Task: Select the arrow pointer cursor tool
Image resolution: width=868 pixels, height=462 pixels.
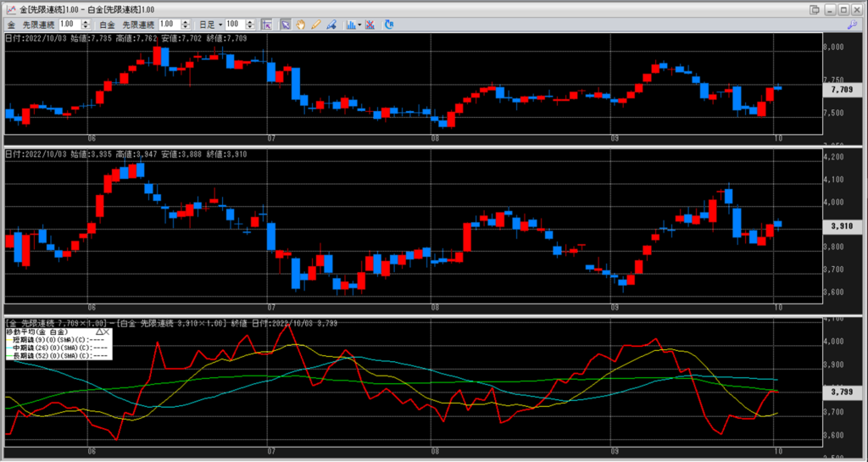Action: coord(286,25)
